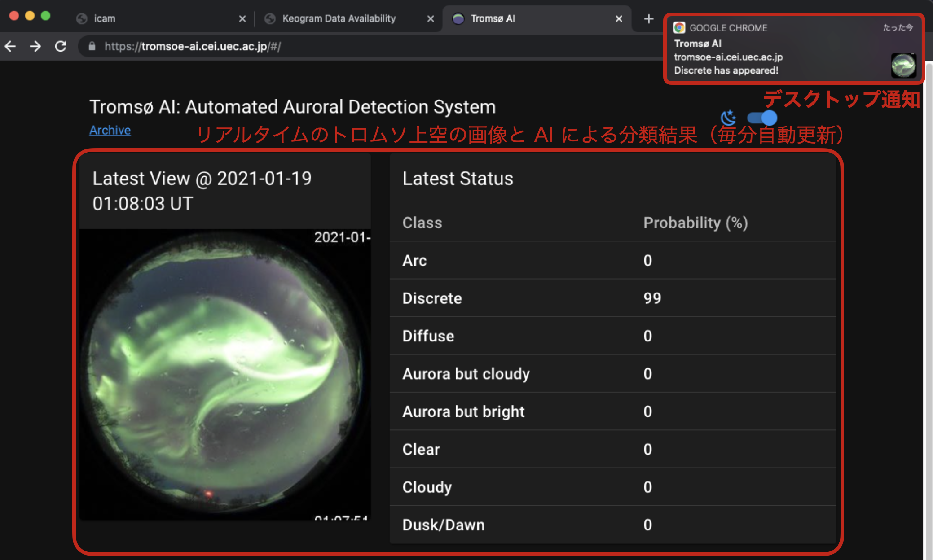Open the Archive link

[x=110, y=130]
